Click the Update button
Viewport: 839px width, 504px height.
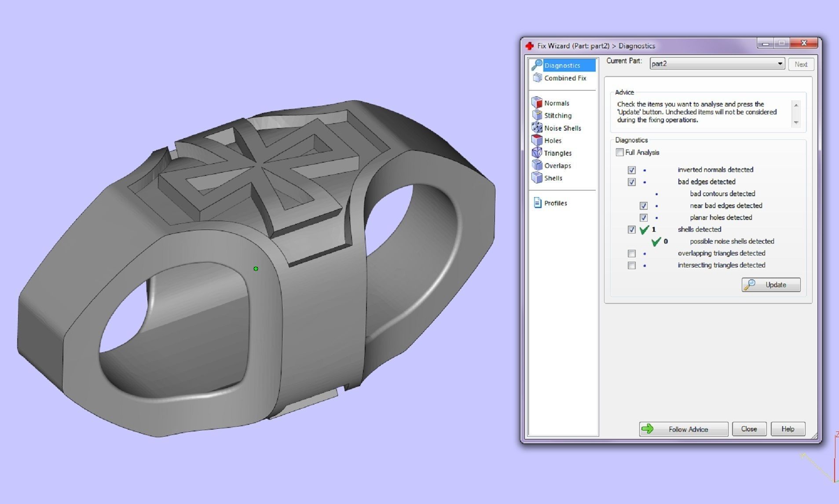771,285
